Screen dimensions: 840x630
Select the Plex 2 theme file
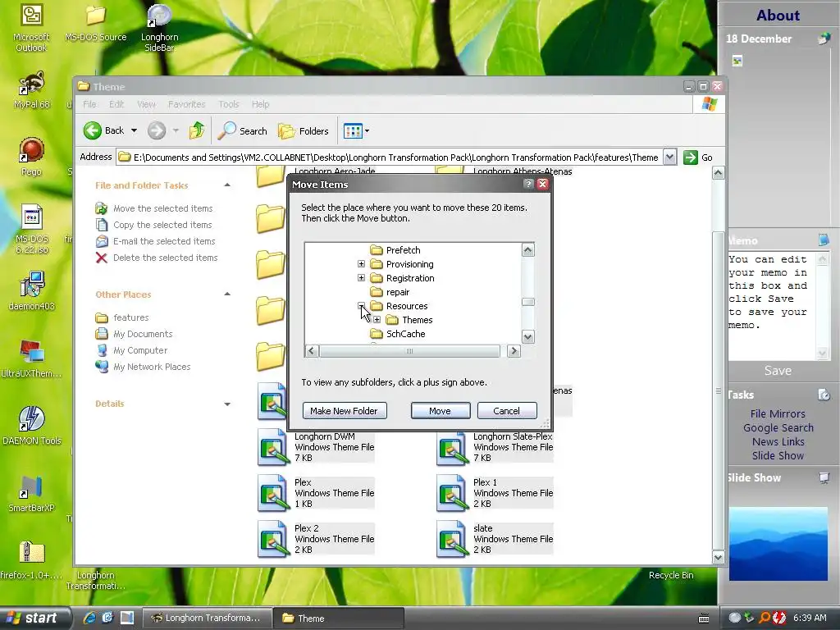coord(316,539)
